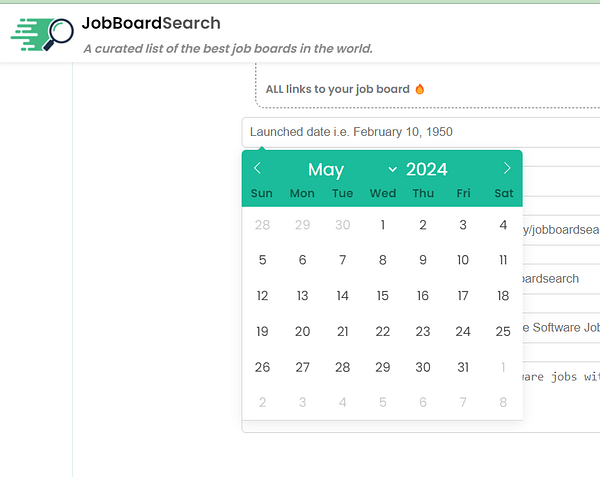Pick Saturday May 25
600x477 pixels.
click(x=503, y=331)
